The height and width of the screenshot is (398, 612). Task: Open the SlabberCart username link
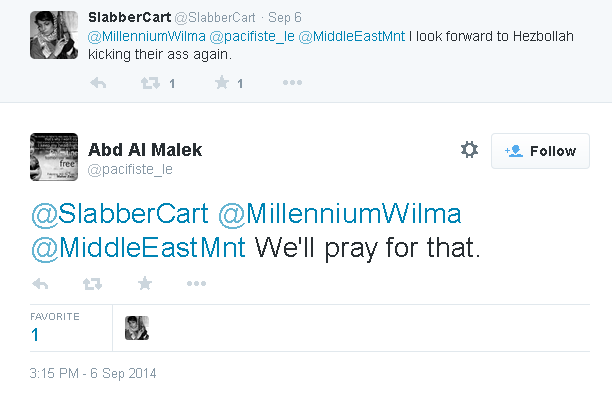tap(130, 18)
